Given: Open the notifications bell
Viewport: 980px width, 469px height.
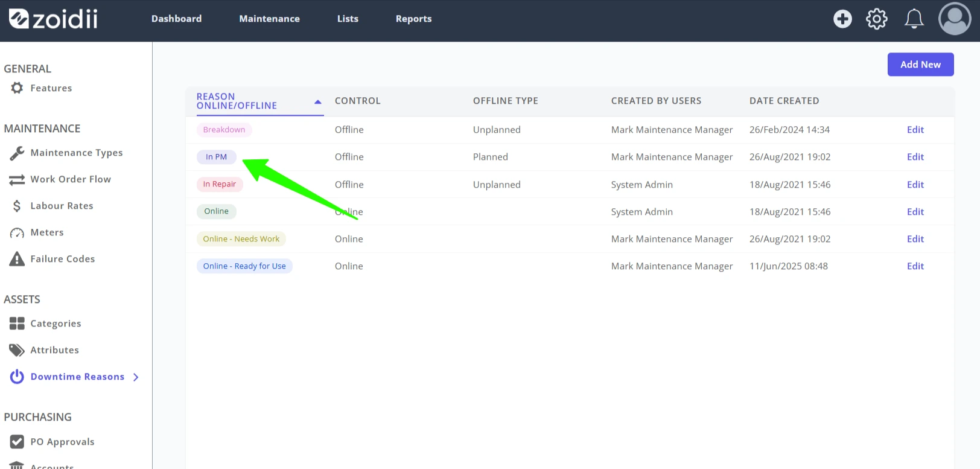Looking at the screenshot, I should [x=914, y=19].
